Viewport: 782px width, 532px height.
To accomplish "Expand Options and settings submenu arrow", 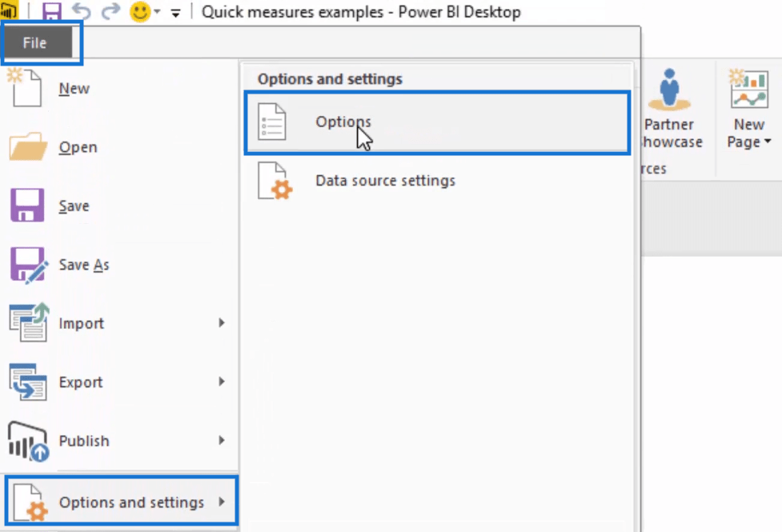I will [222, 502].
